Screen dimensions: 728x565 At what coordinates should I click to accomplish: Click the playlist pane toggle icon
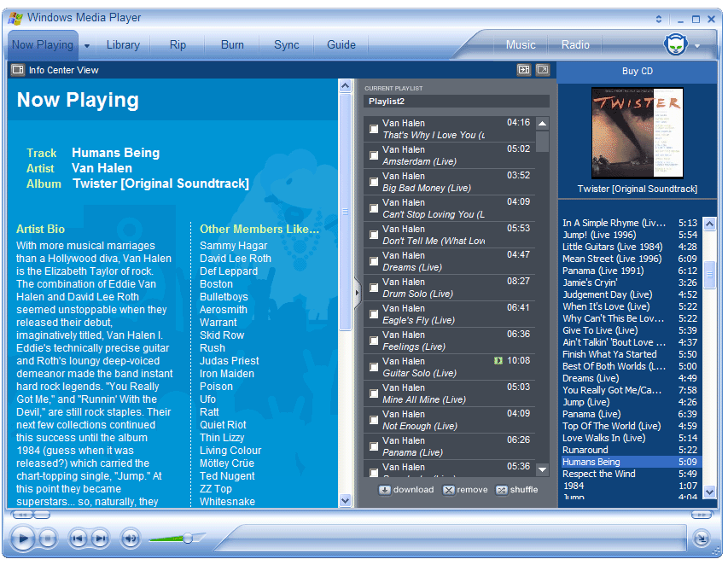pyautogui.click(x=524, y=70)
